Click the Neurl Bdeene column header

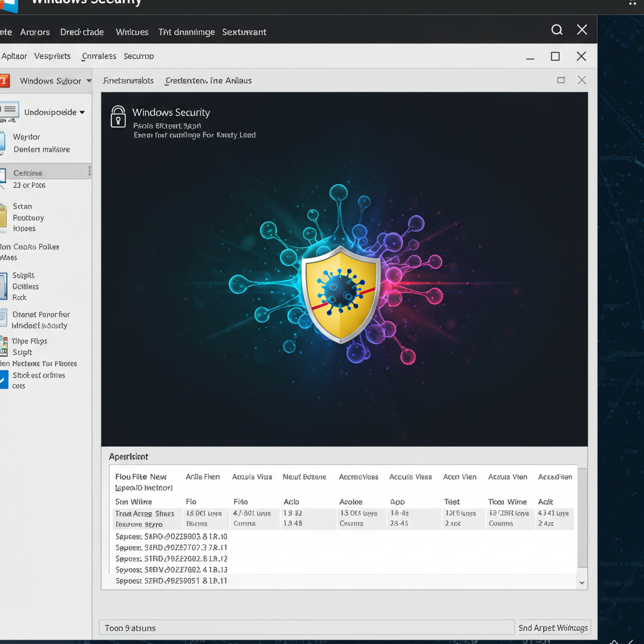(304, 477)
